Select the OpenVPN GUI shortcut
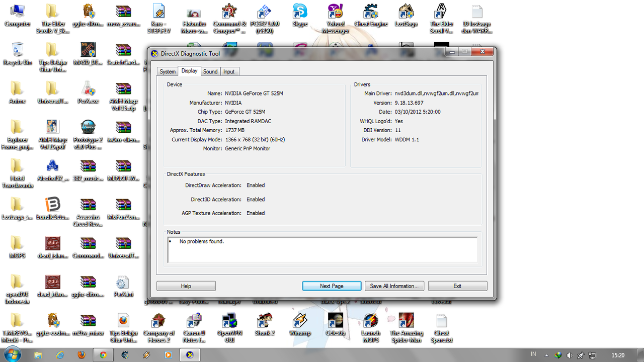 (229, 328)
